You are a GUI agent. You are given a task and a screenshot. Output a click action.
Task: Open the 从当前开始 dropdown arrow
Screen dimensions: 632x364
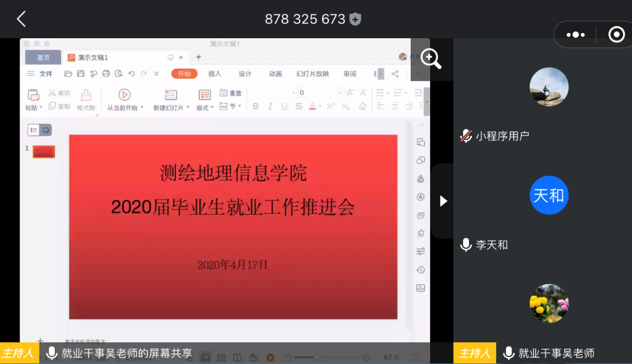(x=142, y=108)
